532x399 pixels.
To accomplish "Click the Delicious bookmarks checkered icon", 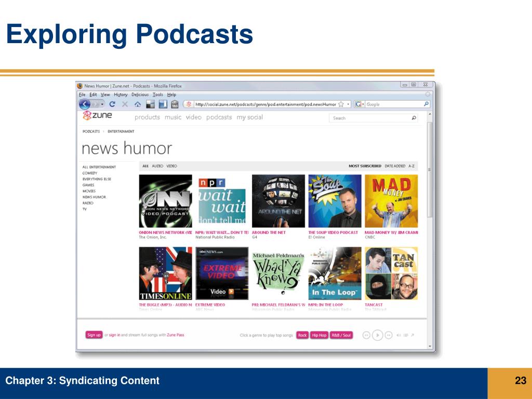I will tap(150, 104).
